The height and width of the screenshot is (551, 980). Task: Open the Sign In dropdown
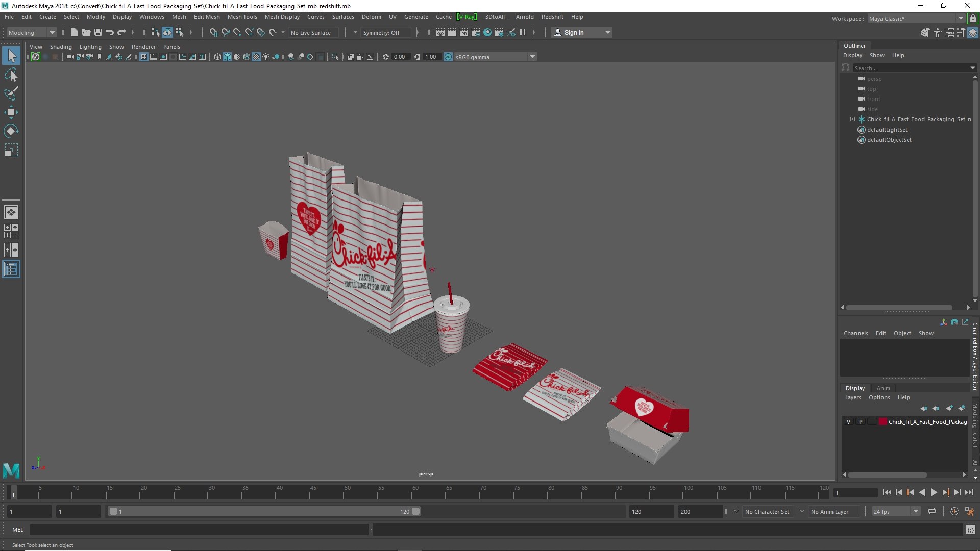(582, 32)
